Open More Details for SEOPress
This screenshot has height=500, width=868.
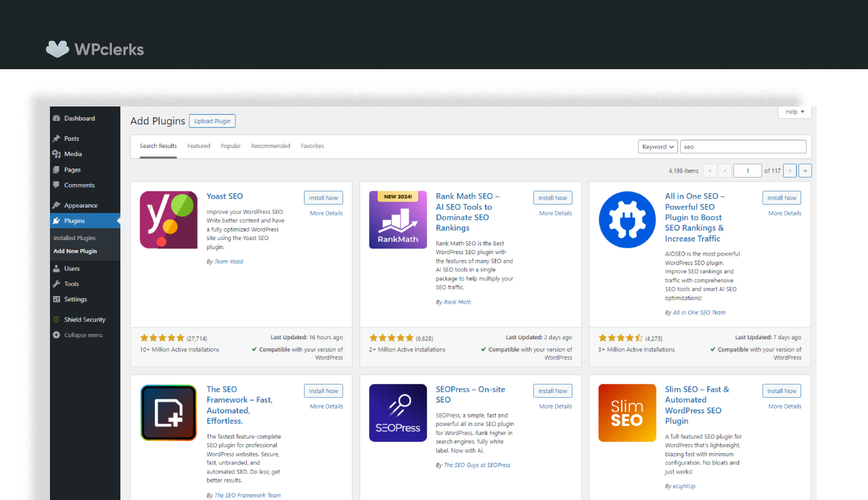556,407
